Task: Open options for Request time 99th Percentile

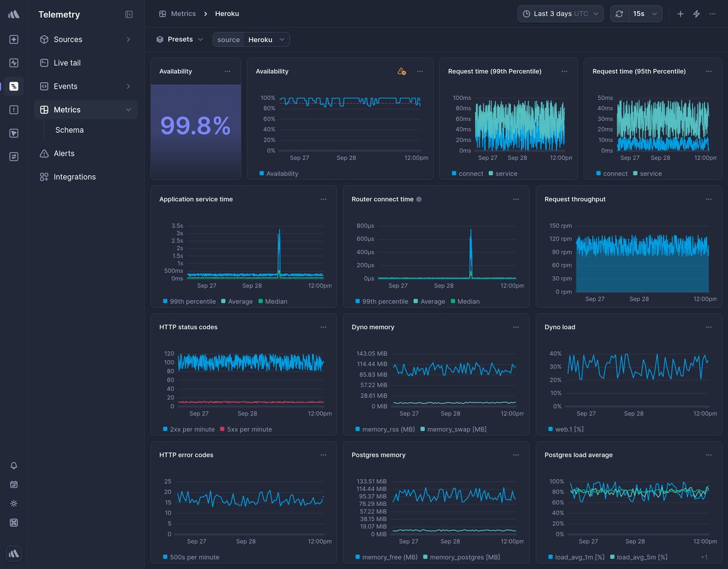Action: pyautogui.click(x=564, y=71)
